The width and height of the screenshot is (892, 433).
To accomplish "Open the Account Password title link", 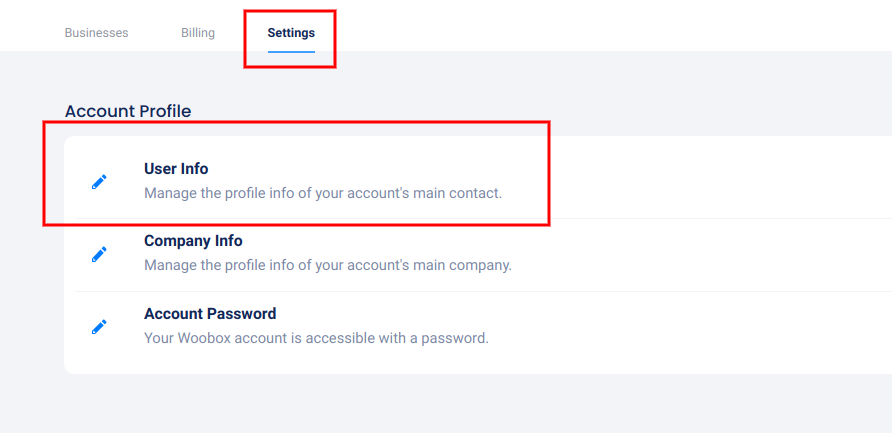I will point(210,314).
